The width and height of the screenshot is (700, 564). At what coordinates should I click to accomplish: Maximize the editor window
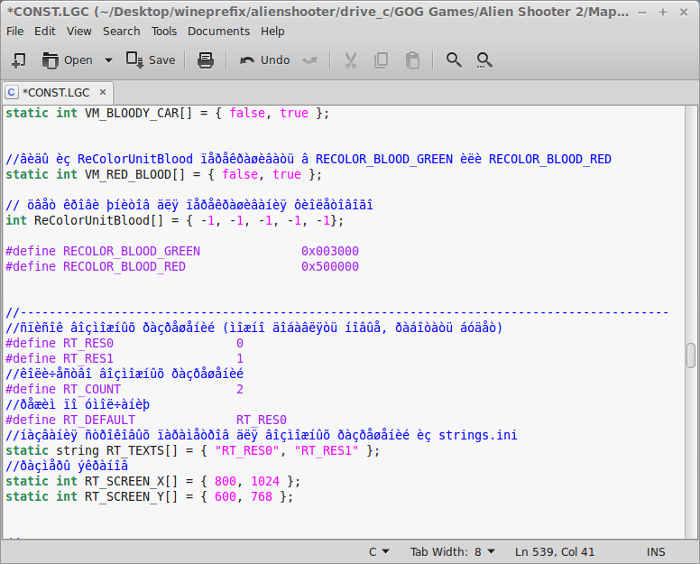pyautogui.click(x=663, y=12)
